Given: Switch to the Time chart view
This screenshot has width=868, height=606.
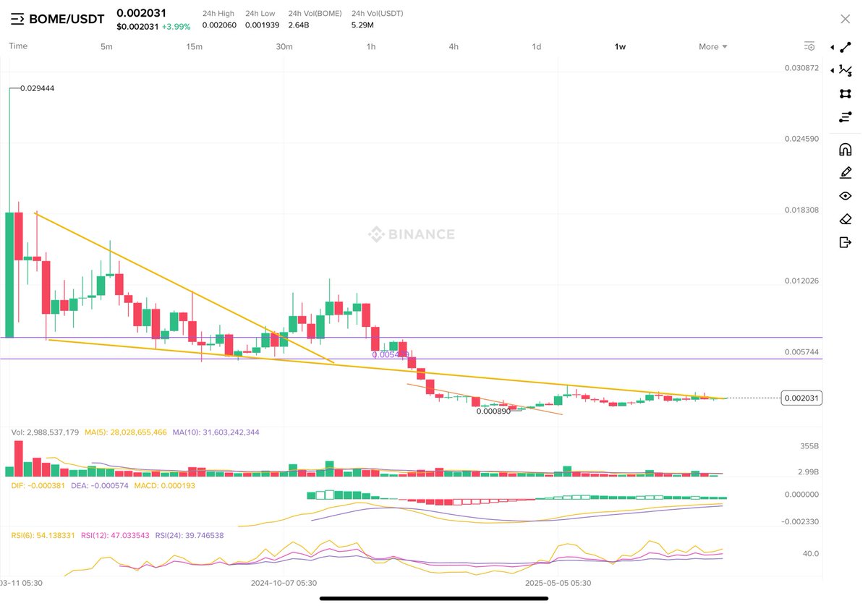Looking at the screenshot, I should click(x=18, y=46).
